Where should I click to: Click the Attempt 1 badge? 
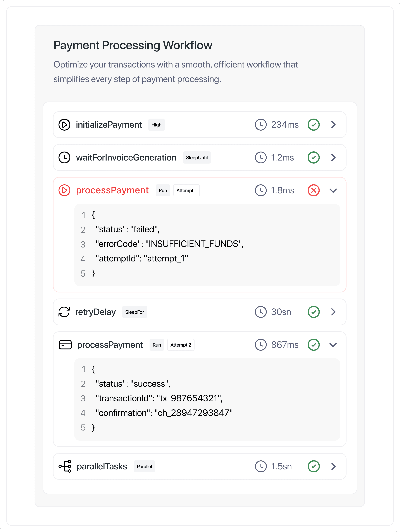[186, 190]
